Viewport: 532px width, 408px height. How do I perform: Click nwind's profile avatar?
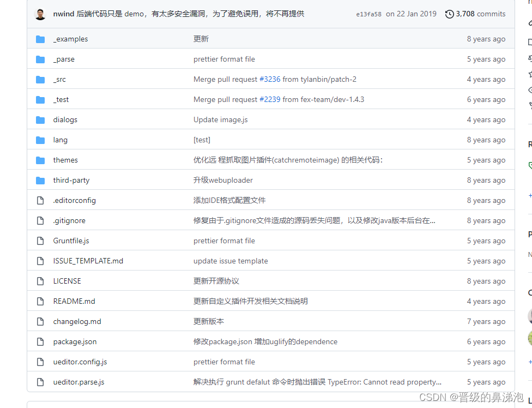(x=40, y=14)
